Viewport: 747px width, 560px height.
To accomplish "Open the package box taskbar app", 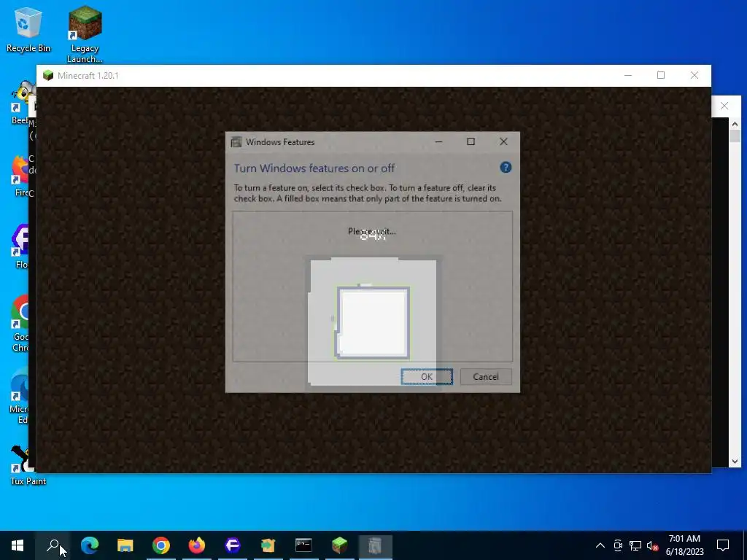I will tap(268, 545).
